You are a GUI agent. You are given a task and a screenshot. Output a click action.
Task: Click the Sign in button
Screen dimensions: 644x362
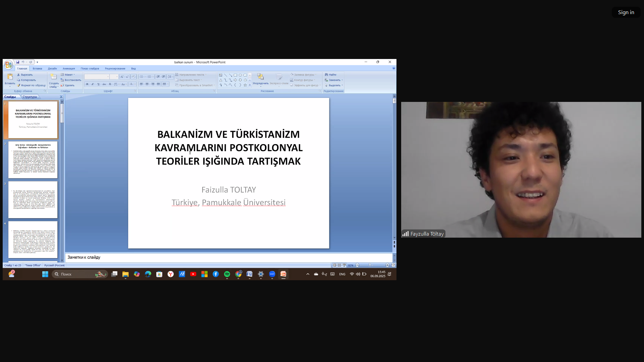point(626,12)
